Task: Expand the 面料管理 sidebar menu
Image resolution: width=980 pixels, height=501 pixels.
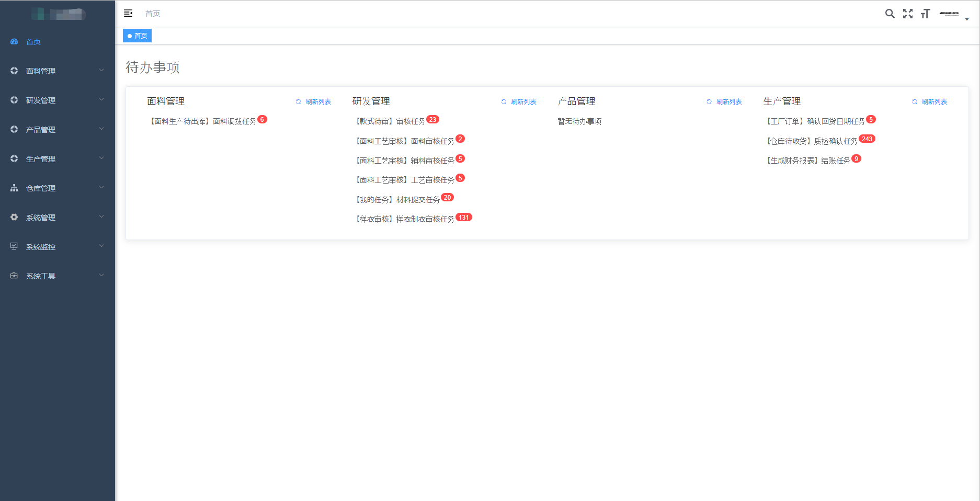Action: [41, 71]
